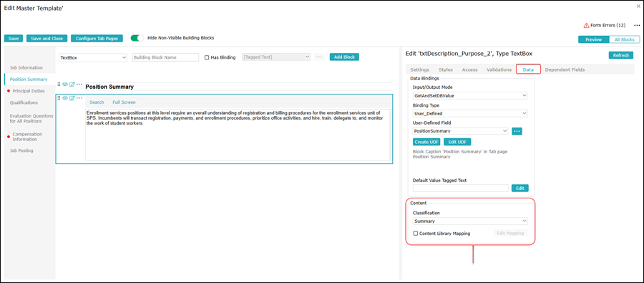Open Job Information tab page
The image size is (644, 283).
[26, 67]
